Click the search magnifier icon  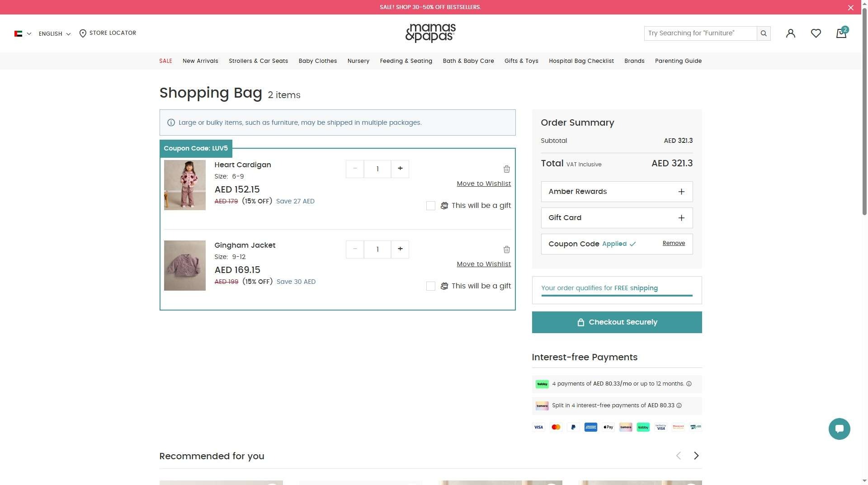tap(764, 33)
